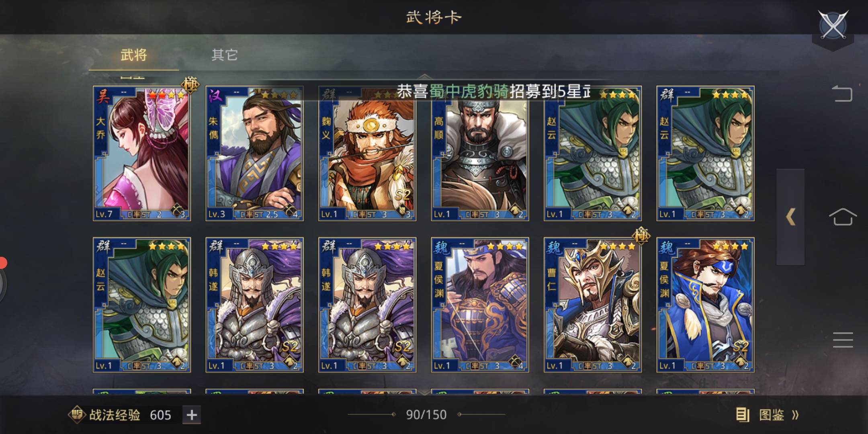
Task: Open the Android recent apps menu icon
Action: pyautogui.click(x=843, y=340)
